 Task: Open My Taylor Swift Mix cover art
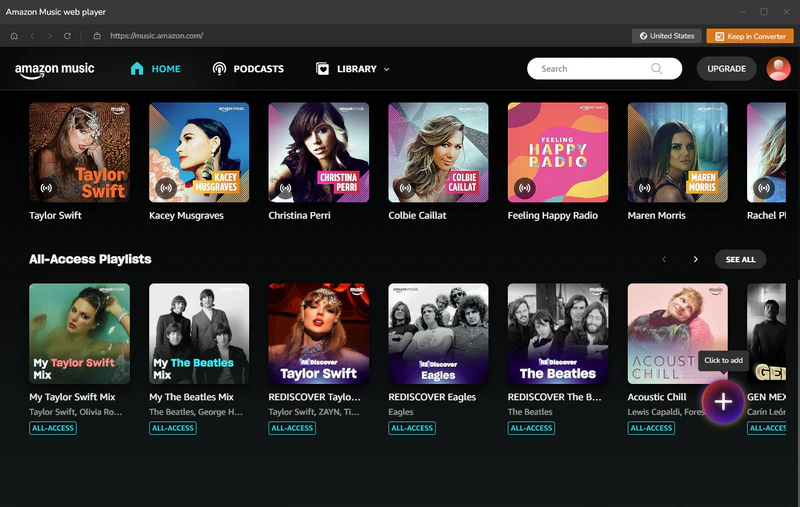point(80,334)
